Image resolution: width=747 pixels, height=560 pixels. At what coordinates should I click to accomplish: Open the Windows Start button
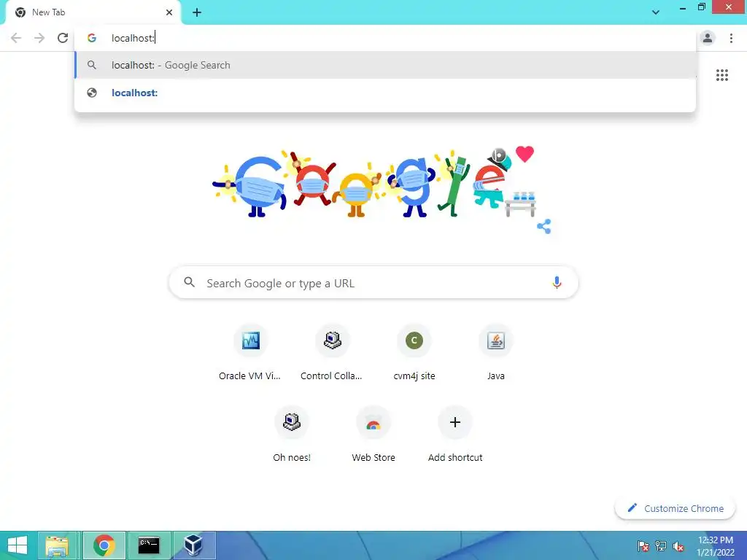pyautogui.click(x=18, y=545)
